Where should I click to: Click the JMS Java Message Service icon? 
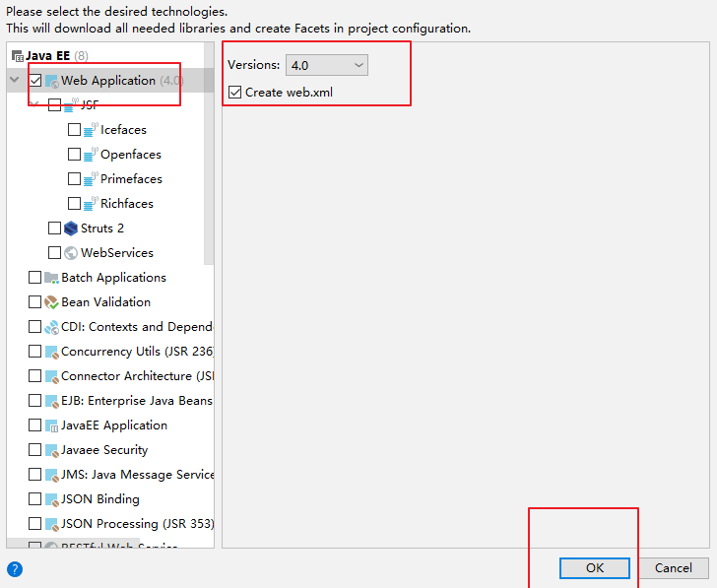click(x=51, y=475)
